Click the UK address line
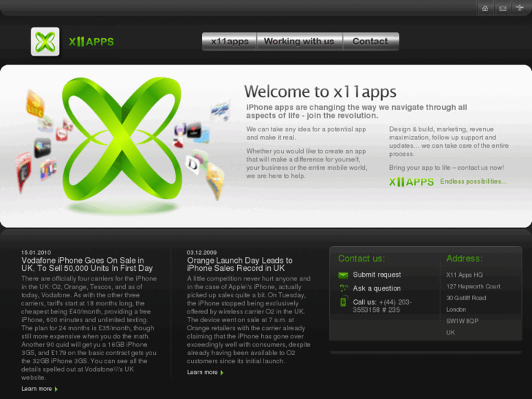532x399 pixels. pyautogui.click(x=451, y=333)
